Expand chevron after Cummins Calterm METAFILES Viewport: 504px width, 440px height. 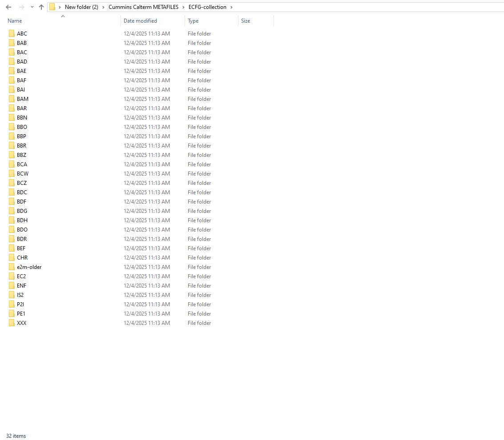[x=184, y=7]
